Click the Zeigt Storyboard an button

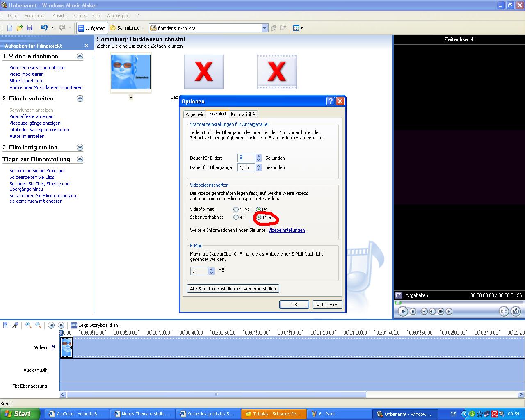pyautogui.click(x=95, y=325)
